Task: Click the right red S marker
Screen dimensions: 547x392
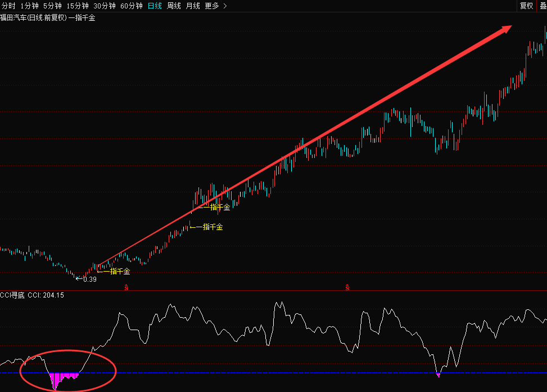Action: point(347,287)
